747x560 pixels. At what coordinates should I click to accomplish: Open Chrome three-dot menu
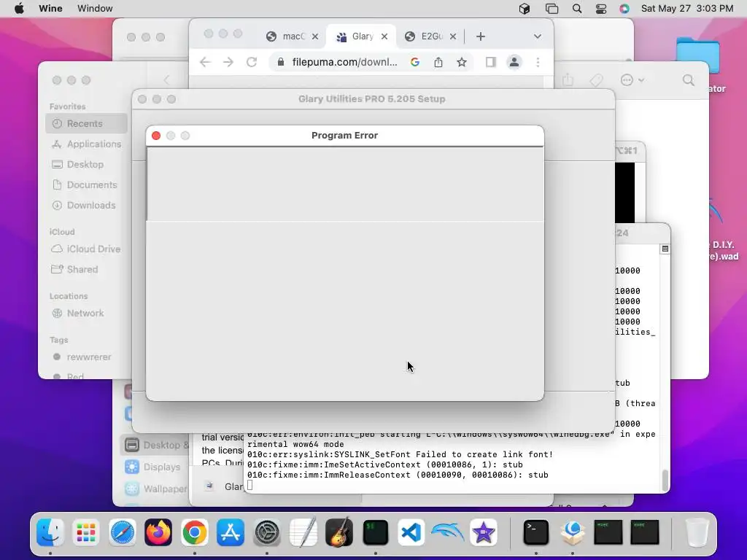538,62
